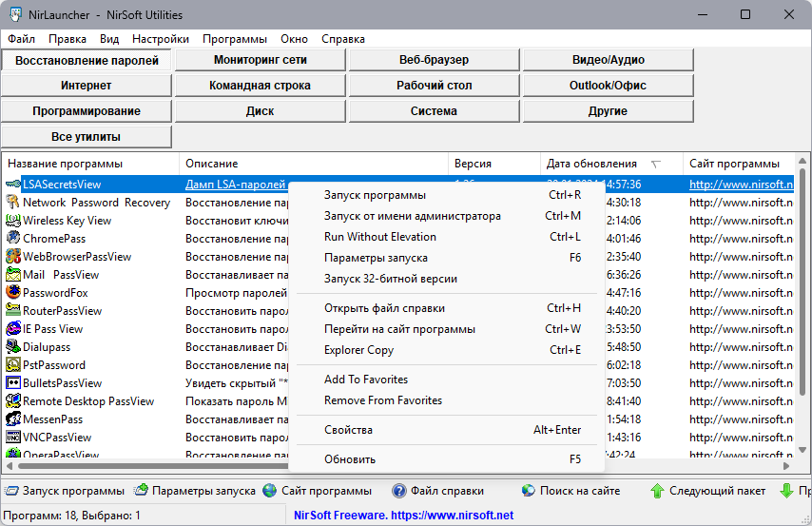Open Файл справки help icon in toolbar

pos(398,490)
